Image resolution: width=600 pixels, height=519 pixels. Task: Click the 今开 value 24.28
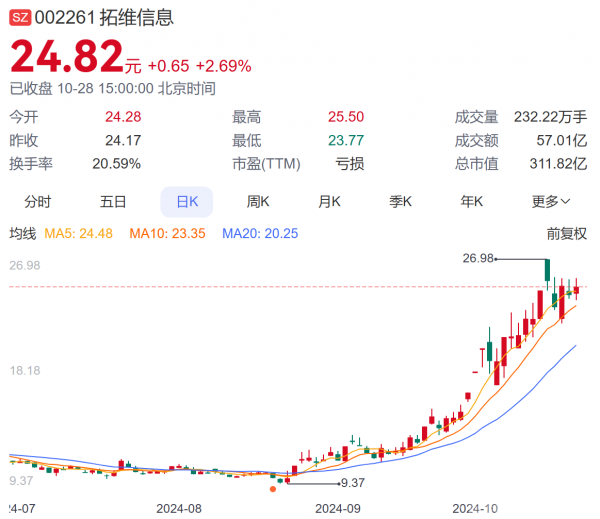click(123, 117)
